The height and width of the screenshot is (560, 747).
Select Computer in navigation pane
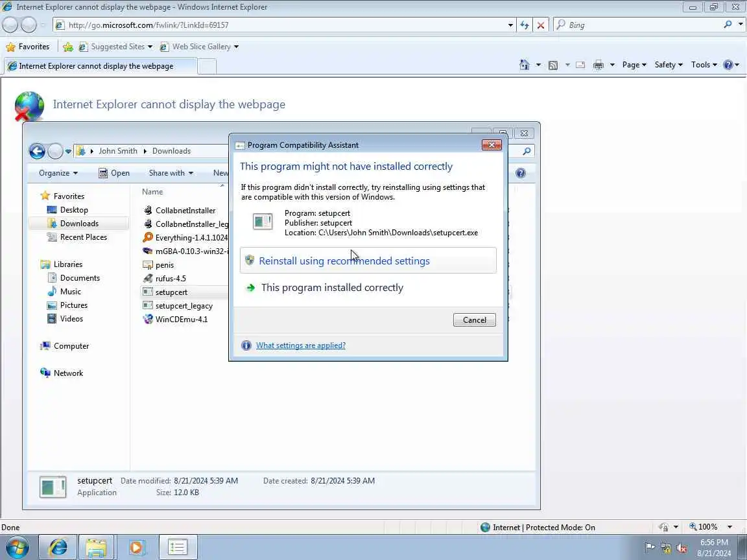click(71, 346)
